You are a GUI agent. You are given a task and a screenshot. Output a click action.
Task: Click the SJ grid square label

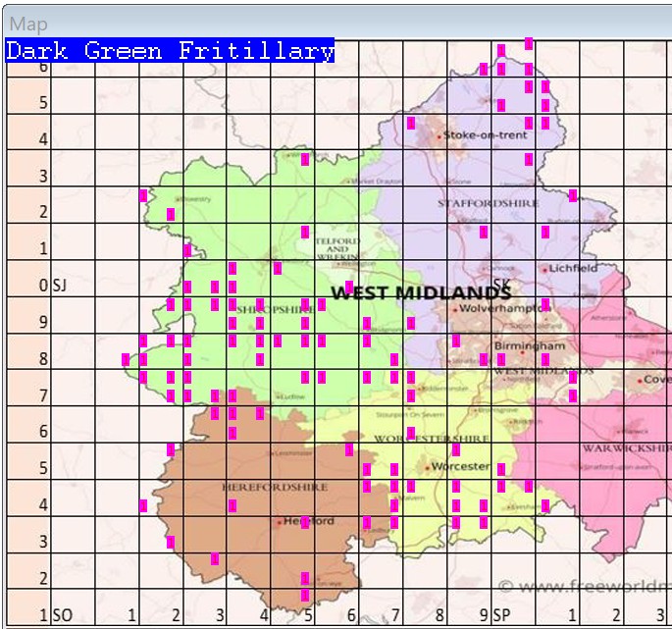point(58,286)
